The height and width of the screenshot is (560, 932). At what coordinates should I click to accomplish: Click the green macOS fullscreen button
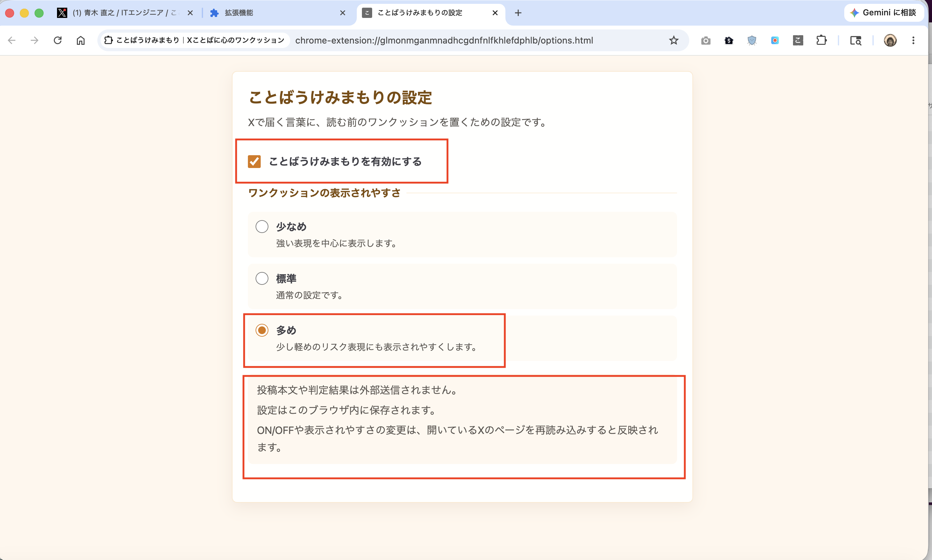tap(39, 13)
